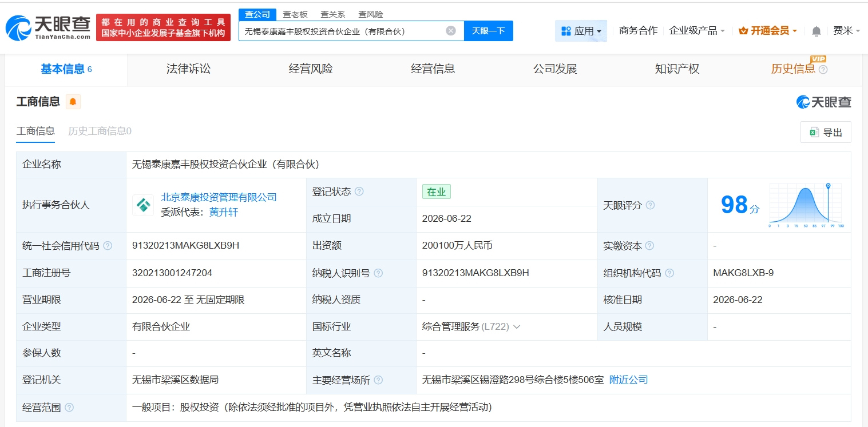Image resolution: width=868 pixels, height=427 pixels.
Task: Open the 开通会员 membership dropdown
Action: pos(768,31)
